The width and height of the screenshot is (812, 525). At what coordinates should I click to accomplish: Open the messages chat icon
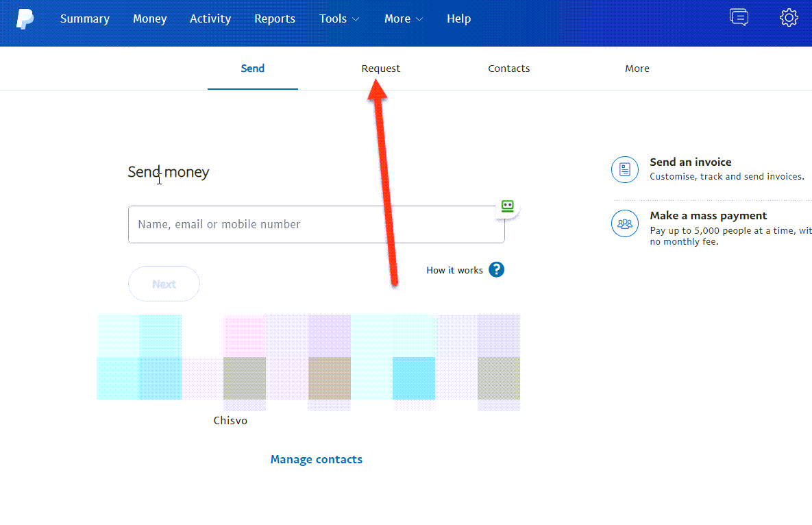click(x=739, y=18)
